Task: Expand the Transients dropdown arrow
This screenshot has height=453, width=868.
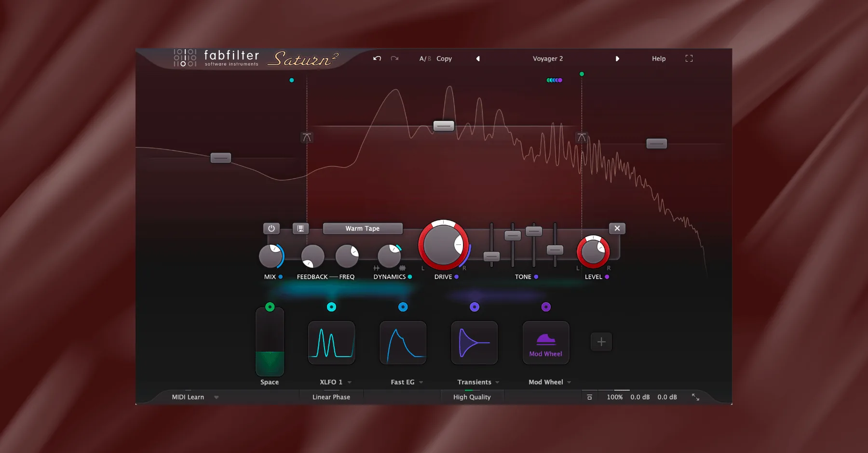Action: [497, 382]
